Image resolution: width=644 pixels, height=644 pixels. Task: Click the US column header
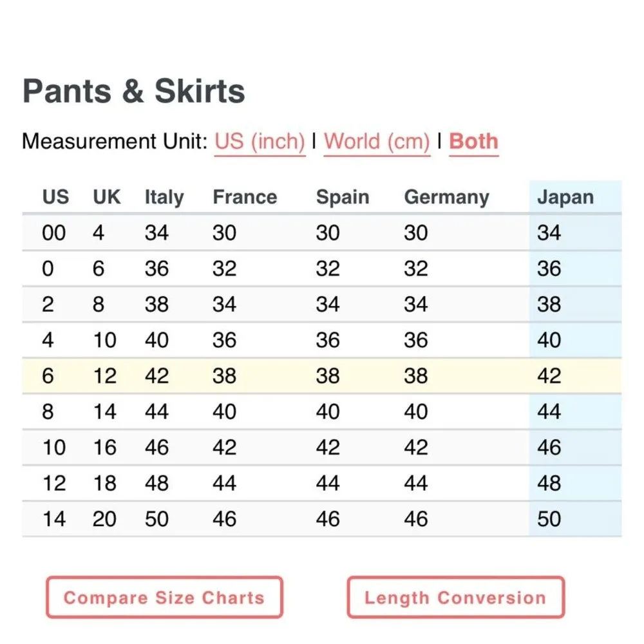(55, 197)
